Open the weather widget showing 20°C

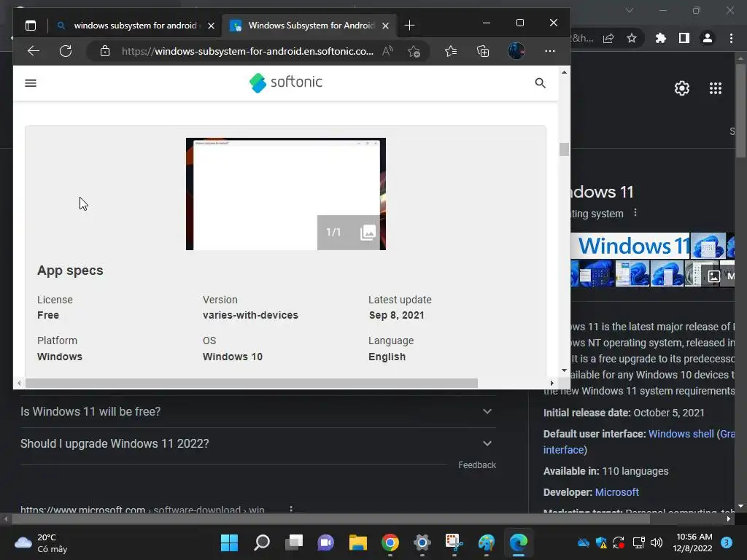42,542
